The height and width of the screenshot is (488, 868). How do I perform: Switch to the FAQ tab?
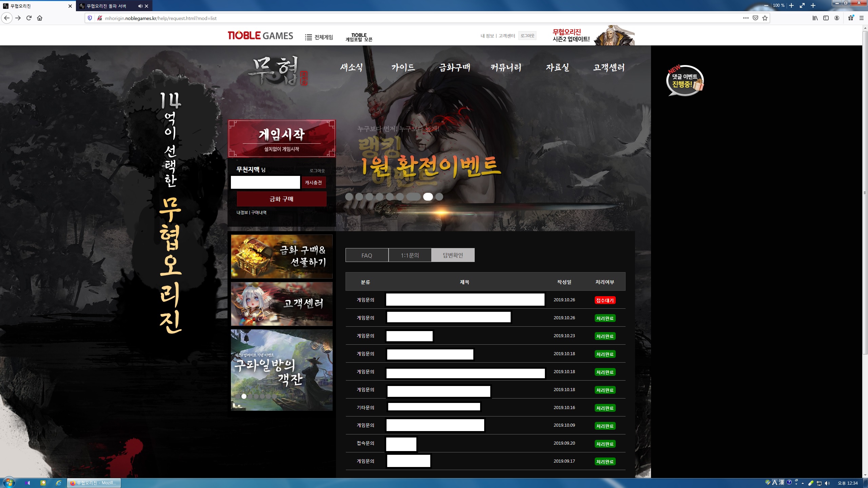[367, 255]
